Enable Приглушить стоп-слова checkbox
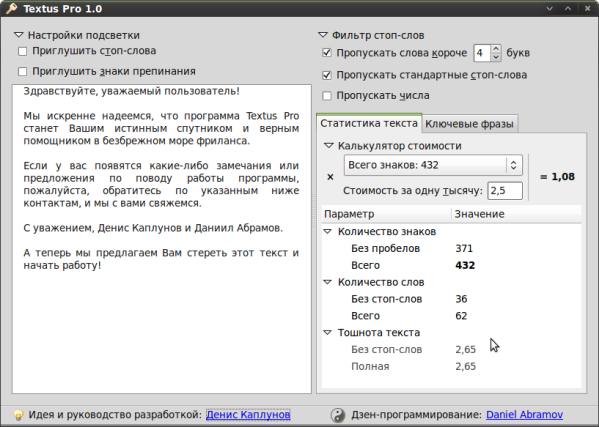The width and height of the screenshot is (599, 427). (x=23, y=51)
